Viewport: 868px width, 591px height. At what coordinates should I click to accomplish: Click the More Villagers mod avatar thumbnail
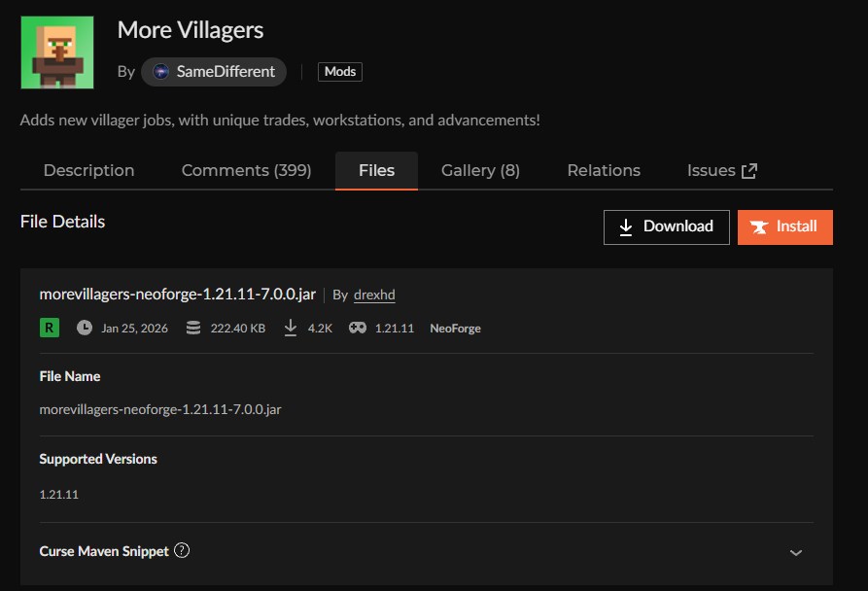click(56, 52)
